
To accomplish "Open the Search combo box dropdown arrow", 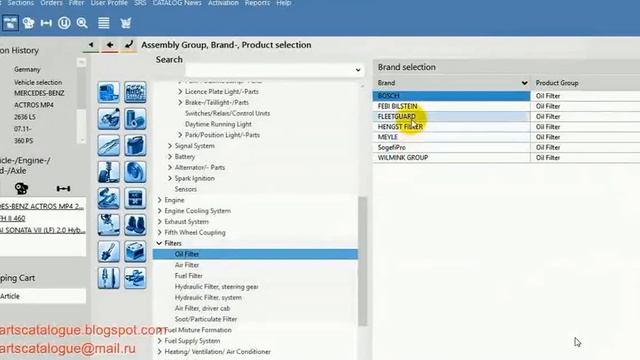I will [358, 70].
